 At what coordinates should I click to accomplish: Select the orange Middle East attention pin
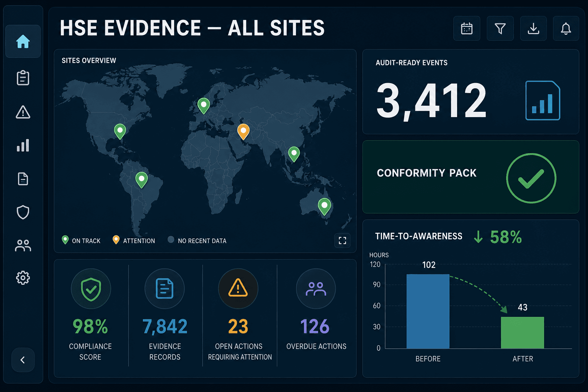(243, 132)
